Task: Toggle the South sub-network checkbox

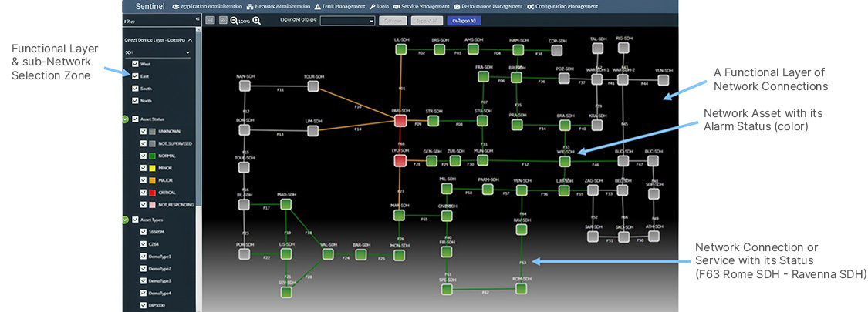Action: (135, 89)
